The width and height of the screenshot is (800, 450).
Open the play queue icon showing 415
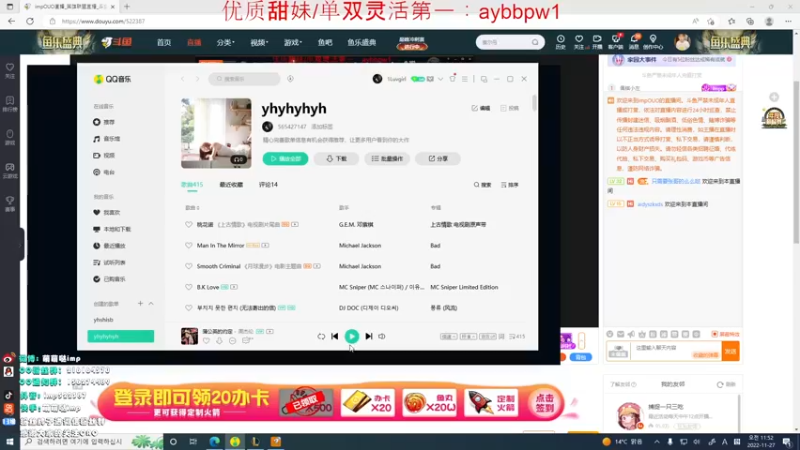(x=517, y=336)
